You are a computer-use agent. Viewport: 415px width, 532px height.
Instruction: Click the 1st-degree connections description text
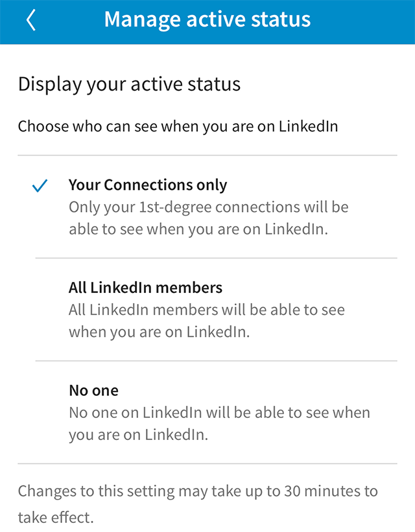[x=207, y=218]
